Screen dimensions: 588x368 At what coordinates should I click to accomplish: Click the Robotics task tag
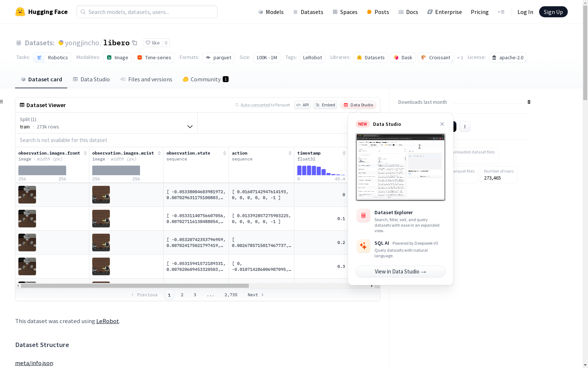[x=52, y=57]
